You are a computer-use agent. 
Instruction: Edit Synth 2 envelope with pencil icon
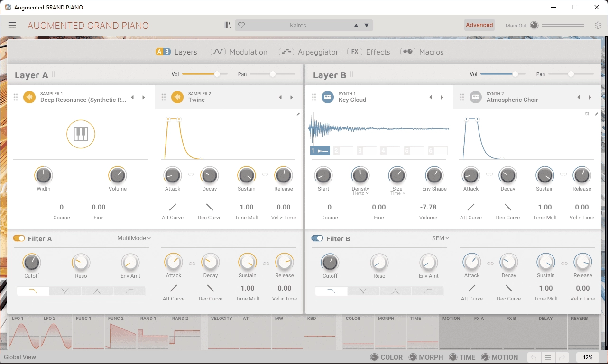point(597,114)
